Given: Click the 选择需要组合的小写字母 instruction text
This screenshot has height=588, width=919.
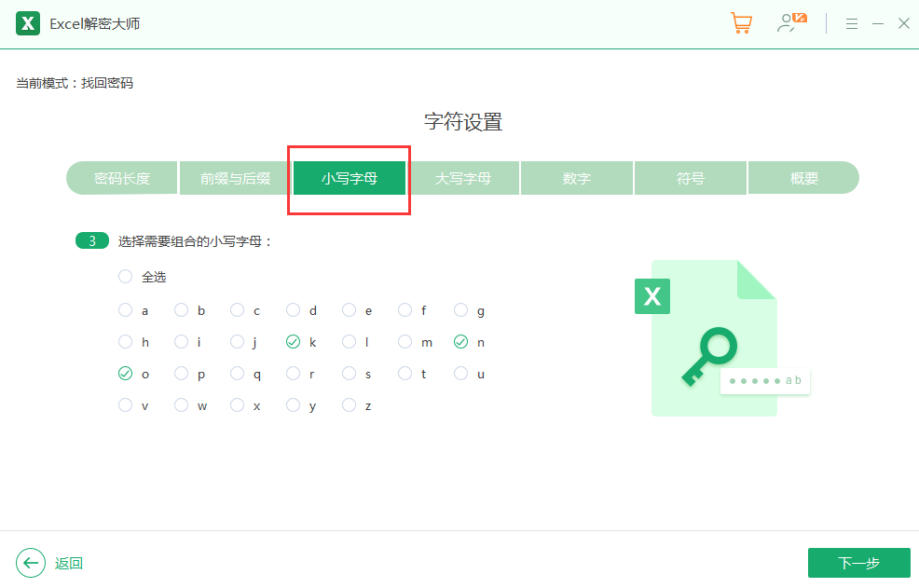Looking at the screenshot, I should pos(195,241).
